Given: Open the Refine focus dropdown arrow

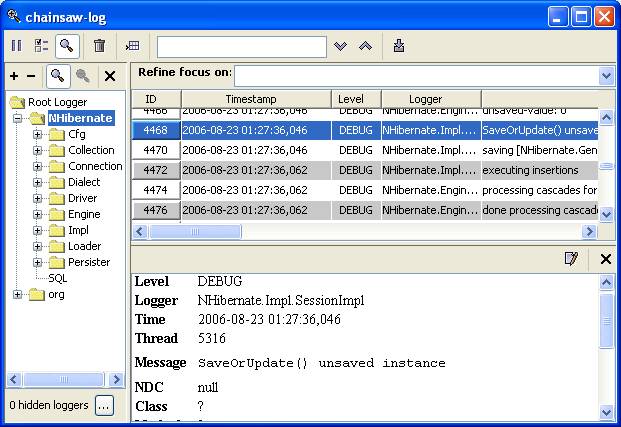Looking at the screenshot, I should point(606,75).
